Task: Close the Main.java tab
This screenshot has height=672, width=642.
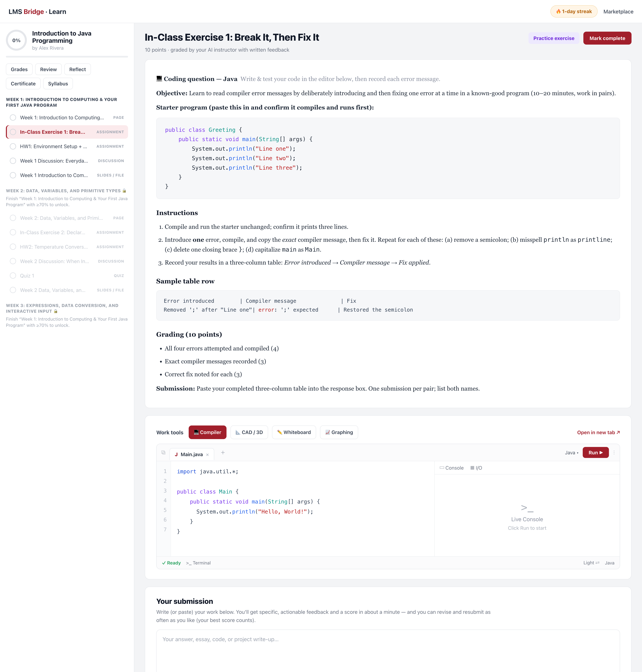Action: click(x=207, y=455)
